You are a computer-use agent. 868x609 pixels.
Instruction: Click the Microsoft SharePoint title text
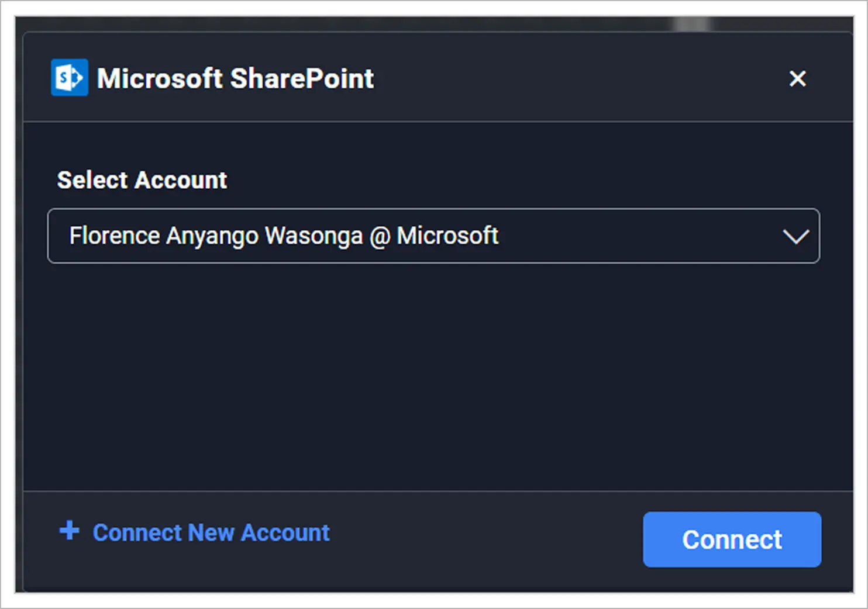(235, 78)
